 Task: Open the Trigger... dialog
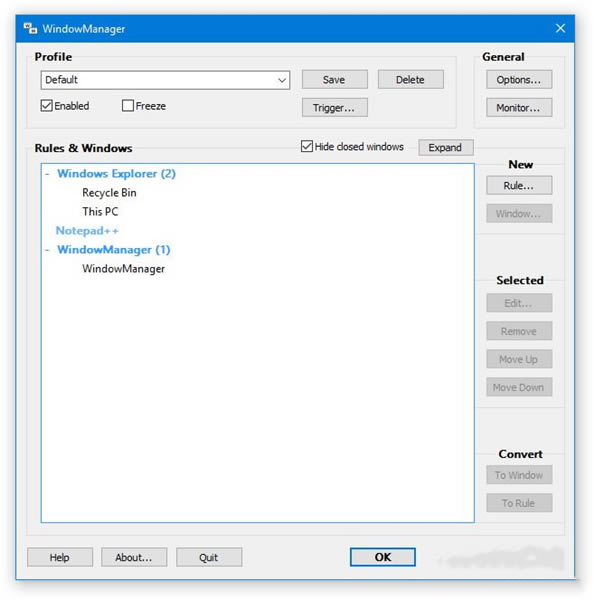335,108
